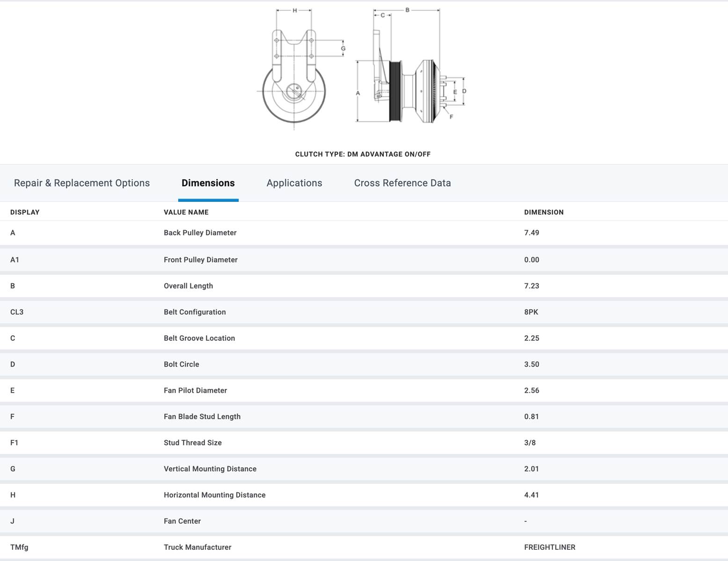Select the Dimensions tab

[x=208, y=183]
